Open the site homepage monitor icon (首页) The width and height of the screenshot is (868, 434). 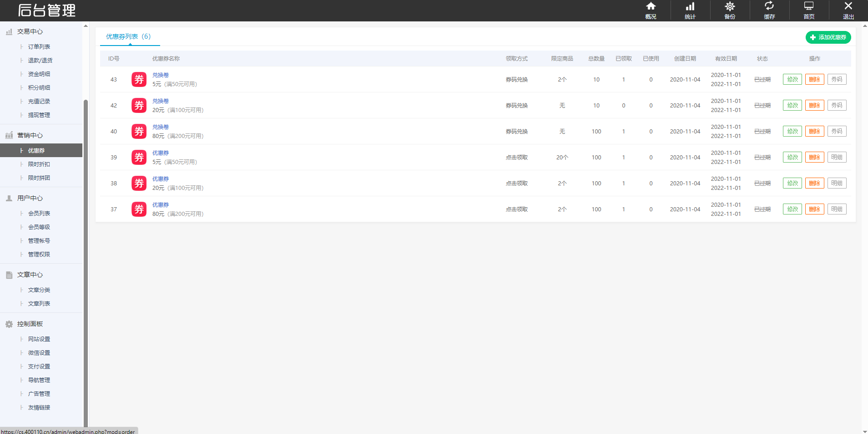pyautogui.click(x=809, y=10)
